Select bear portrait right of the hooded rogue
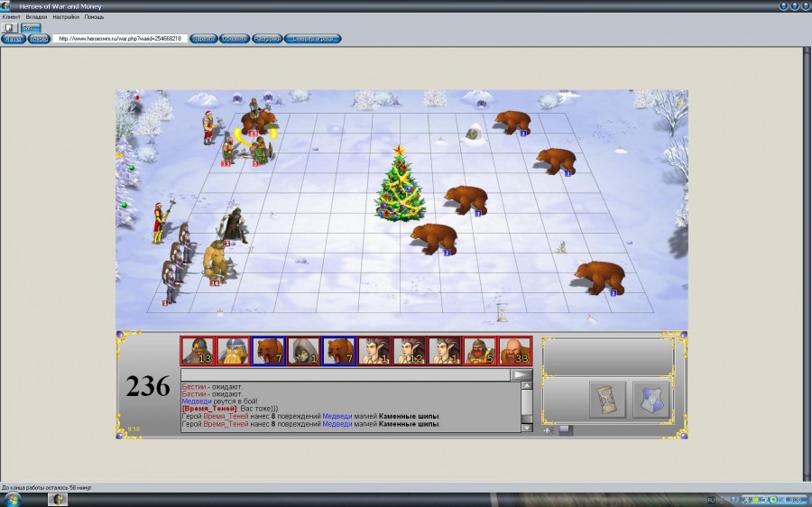 click(338, 351)
